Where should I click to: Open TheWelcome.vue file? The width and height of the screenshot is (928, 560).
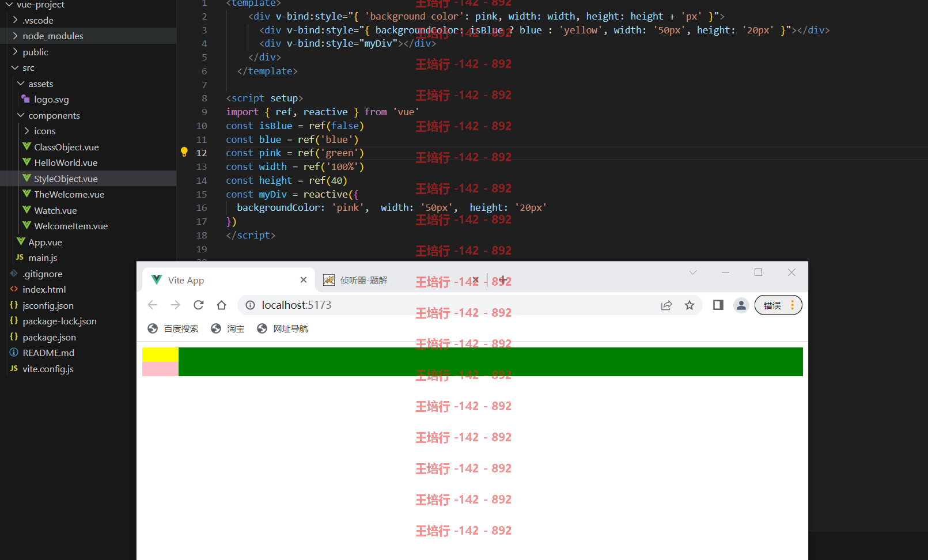[69, 194]
